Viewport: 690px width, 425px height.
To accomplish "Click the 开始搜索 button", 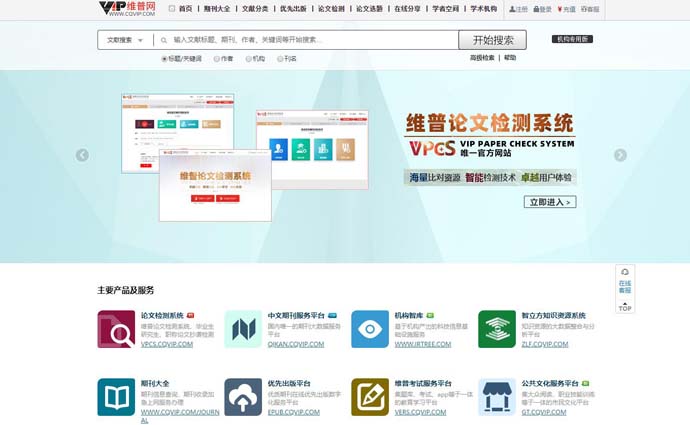I will pos(492,40).
